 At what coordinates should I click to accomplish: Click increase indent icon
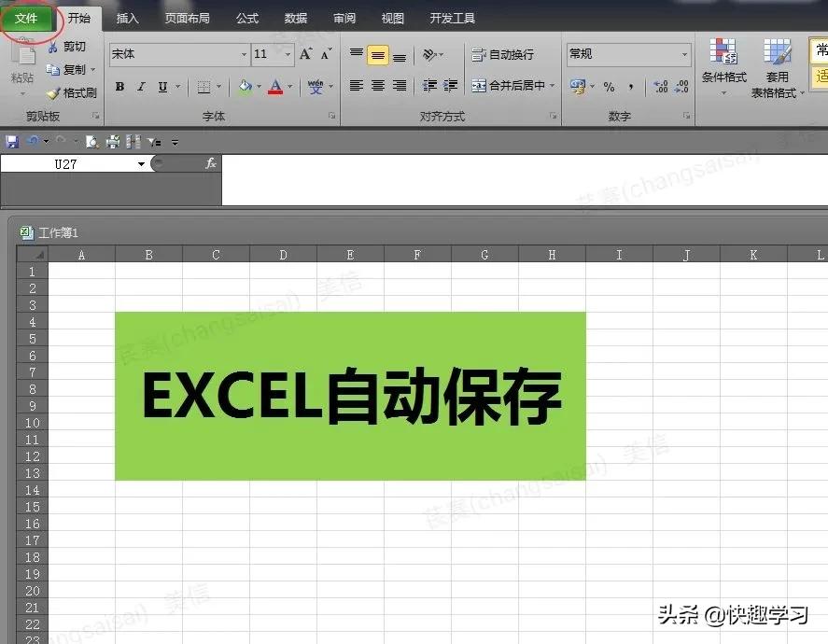451,86
